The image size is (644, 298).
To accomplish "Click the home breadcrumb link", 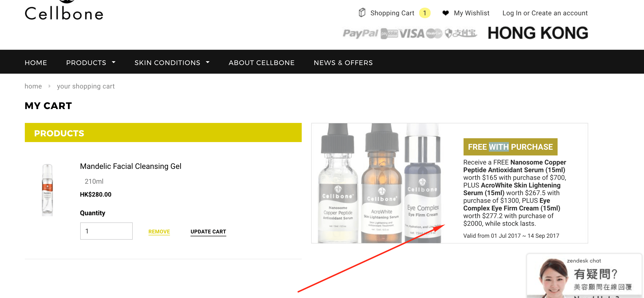I will 33,86.
